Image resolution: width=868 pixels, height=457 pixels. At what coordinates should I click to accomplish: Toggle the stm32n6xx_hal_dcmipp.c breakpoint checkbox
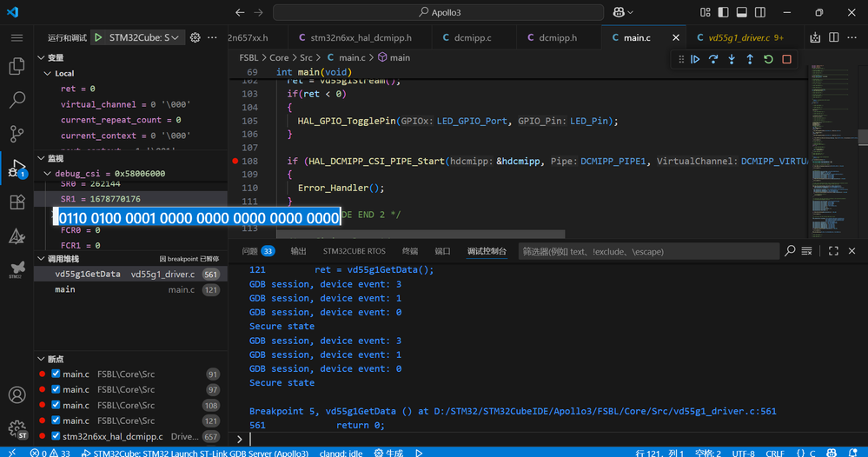point(56,437)
